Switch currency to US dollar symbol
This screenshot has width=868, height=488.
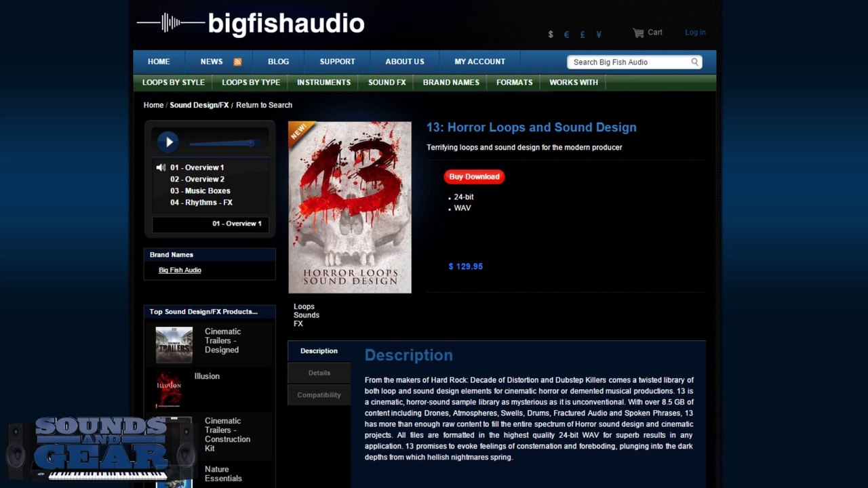(x=550, y=35)
